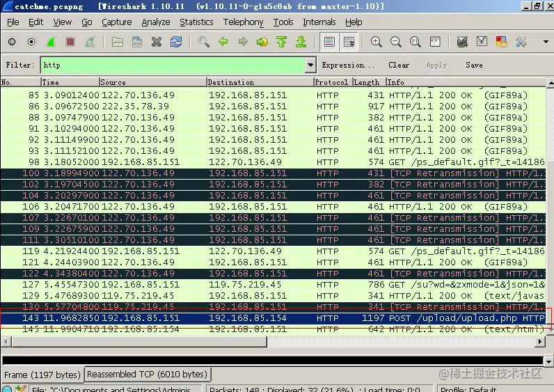The image size is (554, 392).
Task: Toggle packet list colorization
Action: point(329,42)
